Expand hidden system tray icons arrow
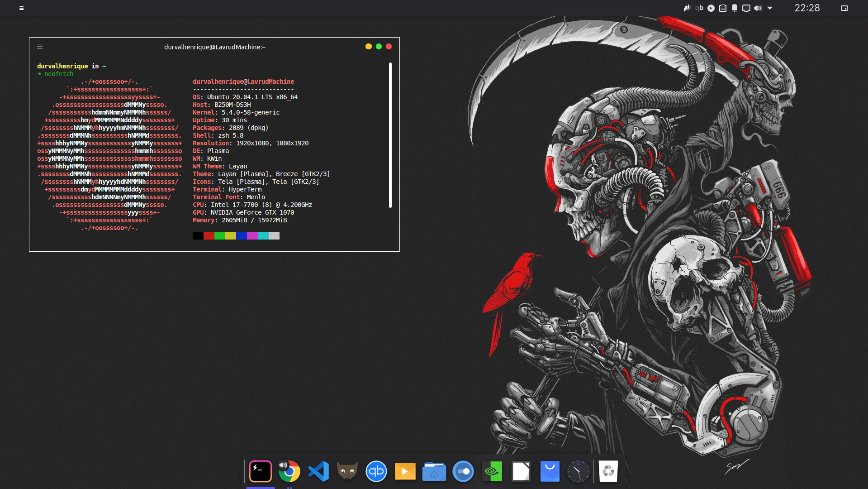Viewport: 868px width, 489px height. (x=770, y=8)
